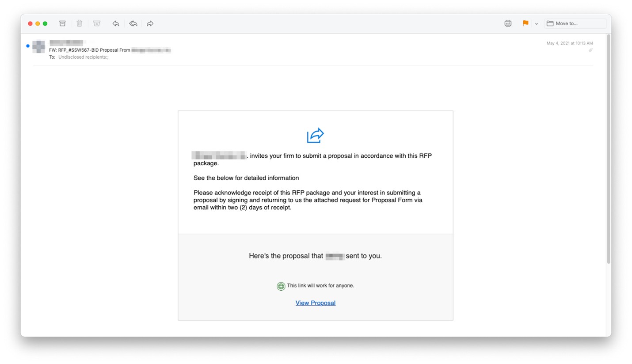
Task: Archive this email message
Action: click(62, 23)
